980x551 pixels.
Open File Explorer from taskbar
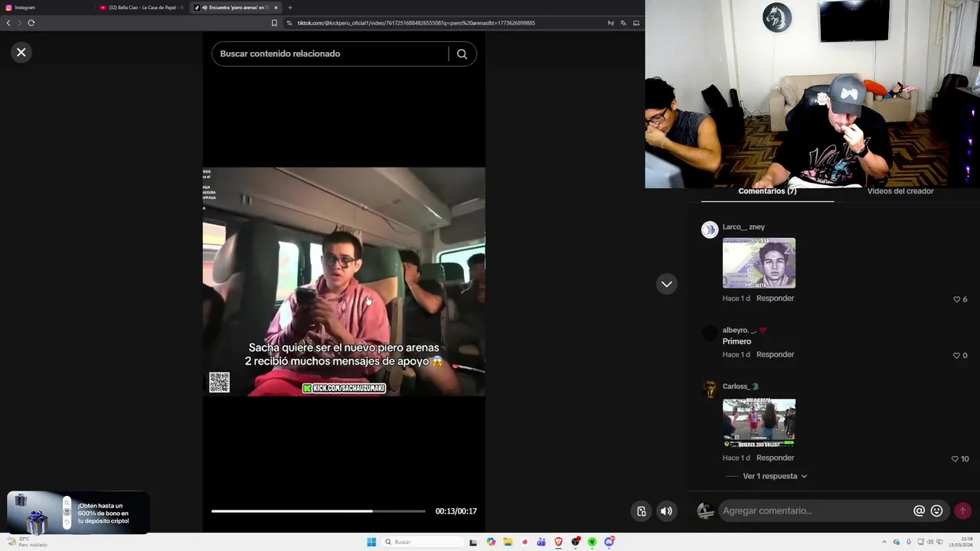click(x=508, y=542)
